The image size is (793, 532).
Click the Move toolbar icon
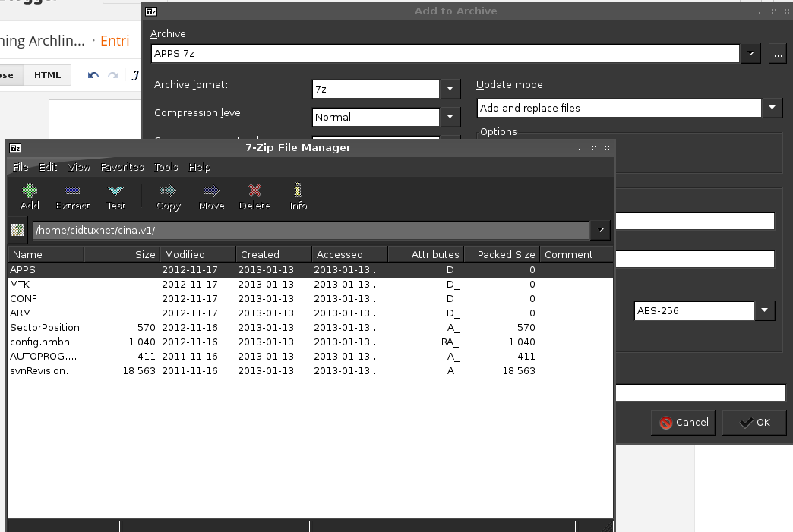tap(211, 190)
